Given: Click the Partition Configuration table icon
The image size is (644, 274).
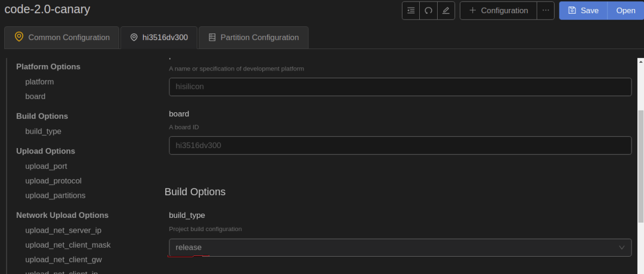Looking at the screenshot, I should [212, 38].
